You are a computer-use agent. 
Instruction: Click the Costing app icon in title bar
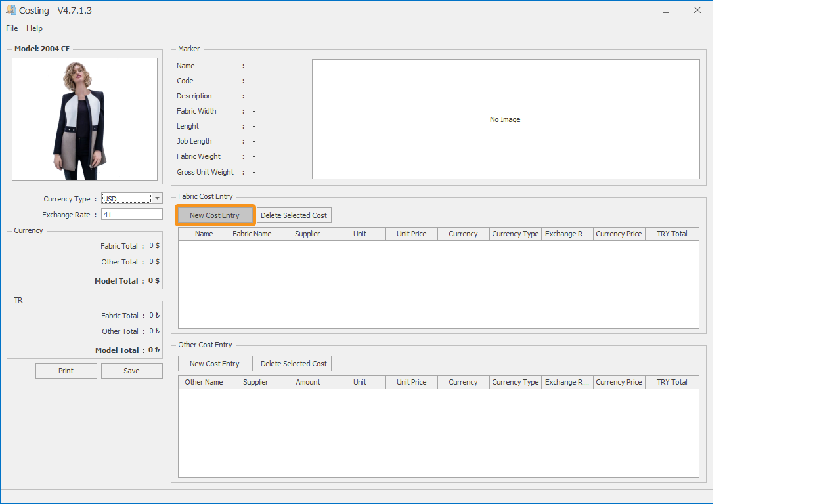coord(11,10)
